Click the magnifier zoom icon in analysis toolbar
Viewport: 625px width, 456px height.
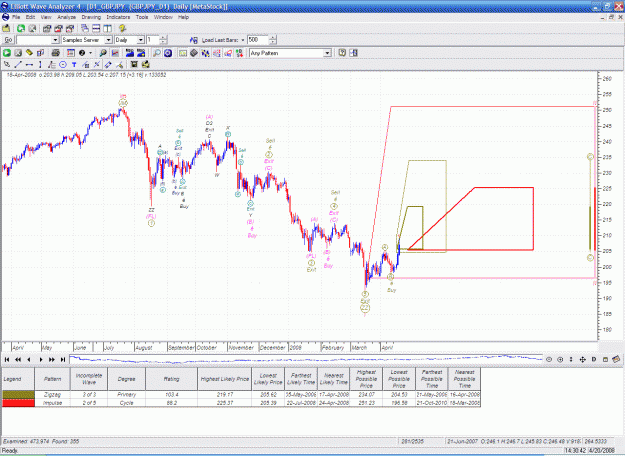[157, 53]
